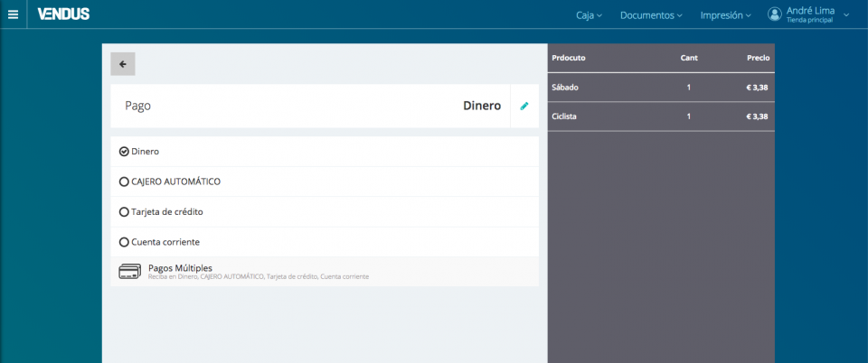Open the Documentos dropdown
This screenshot has width=868, height=363.
(x=651, y=15)
